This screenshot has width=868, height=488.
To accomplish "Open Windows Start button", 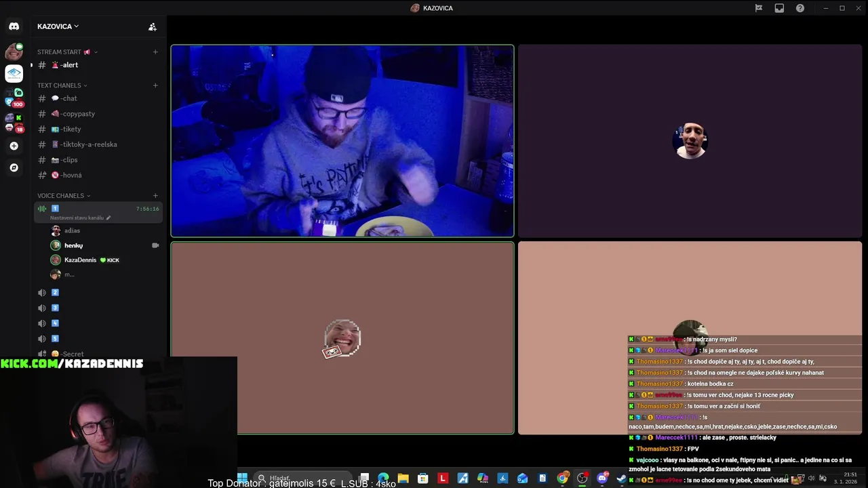I will tap(242, 479).
